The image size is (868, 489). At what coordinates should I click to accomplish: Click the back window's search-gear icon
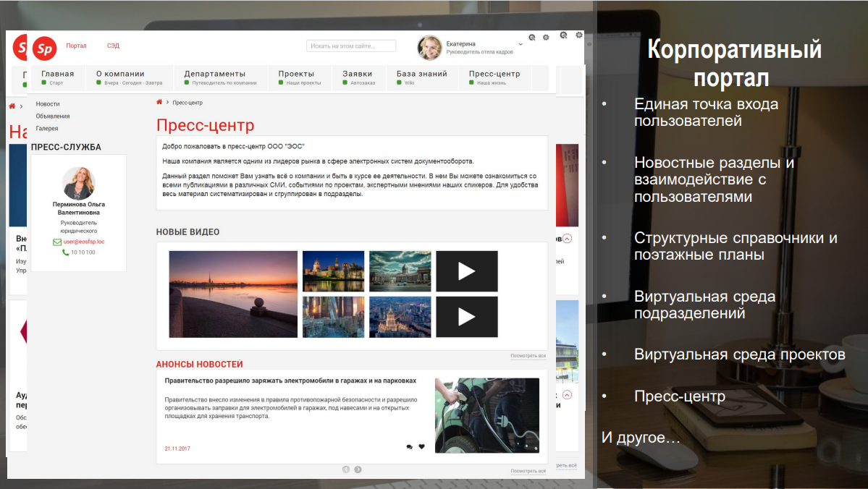[563, 35]
